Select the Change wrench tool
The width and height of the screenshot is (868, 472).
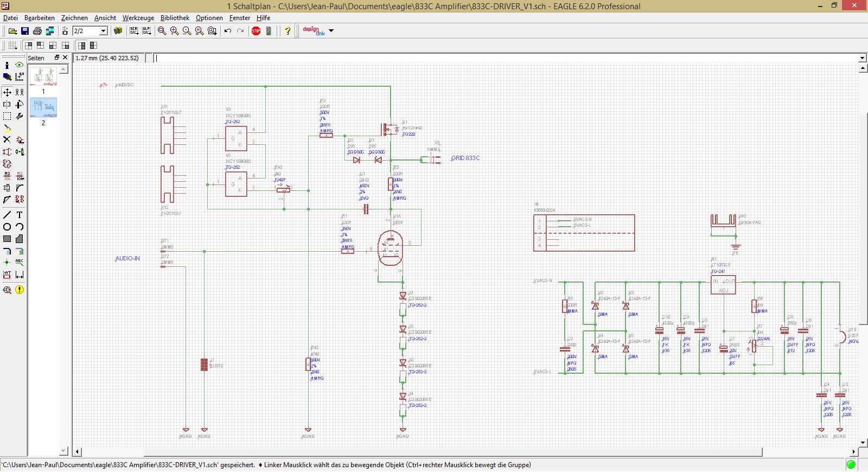pos(20,116)
